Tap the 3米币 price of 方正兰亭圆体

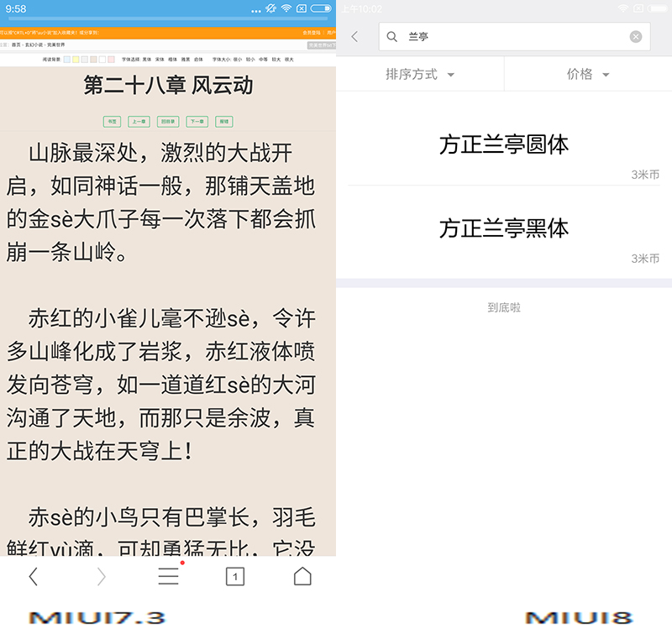pyautogui.click(x=645, y=175)
